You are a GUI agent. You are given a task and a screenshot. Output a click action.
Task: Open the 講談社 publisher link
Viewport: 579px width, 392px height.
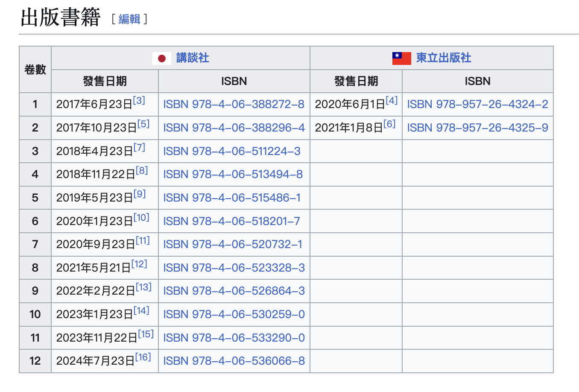[x=193, y=58]
